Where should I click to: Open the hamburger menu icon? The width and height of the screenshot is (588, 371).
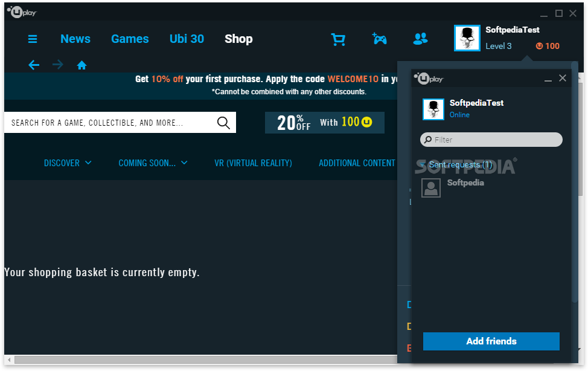[33, 39]
